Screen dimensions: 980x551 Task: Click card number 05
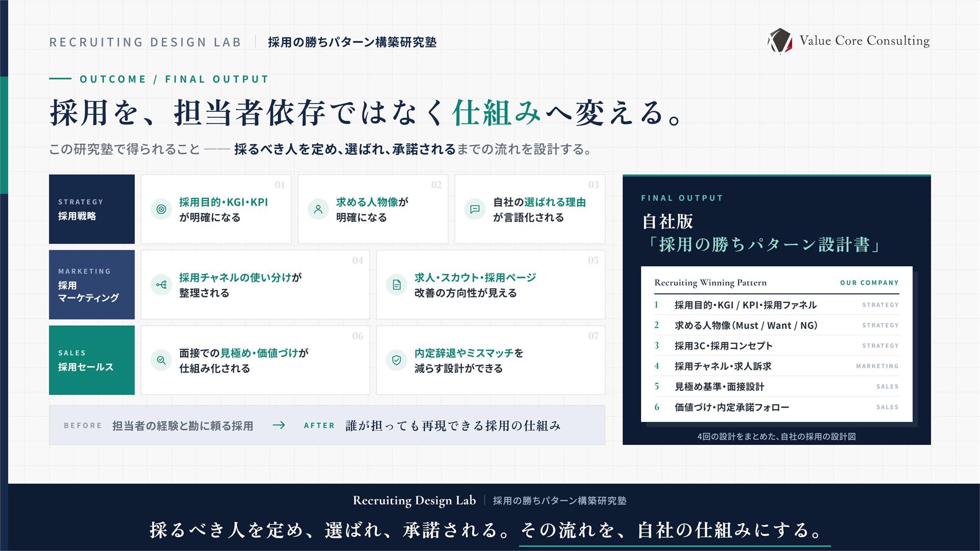pos(593,260)
